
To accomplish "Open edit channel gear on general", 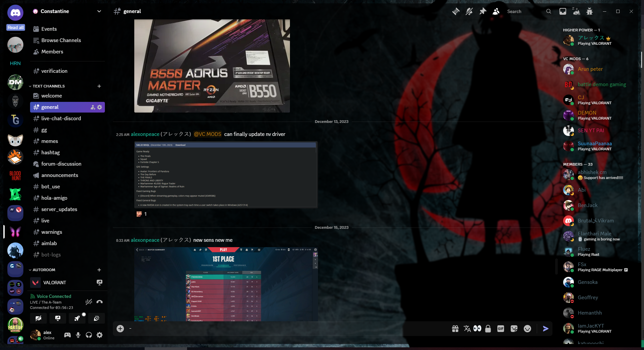I will click(100, 107).
